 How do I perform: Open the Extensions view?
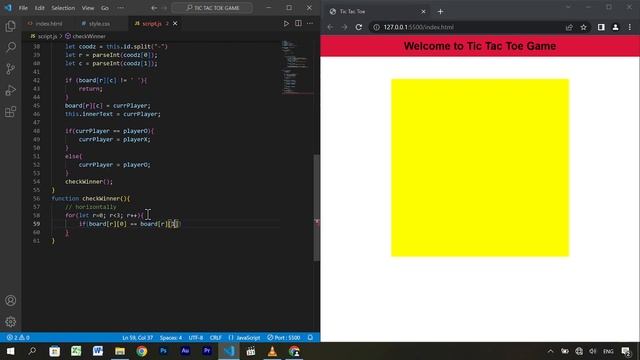[11, 111]
